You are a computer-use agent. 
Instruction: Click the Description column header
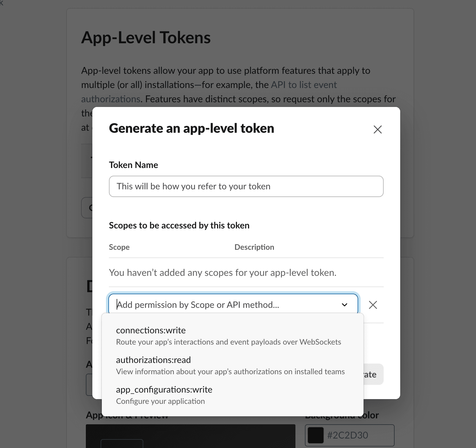pyautogui.click(x=254, y=247)
